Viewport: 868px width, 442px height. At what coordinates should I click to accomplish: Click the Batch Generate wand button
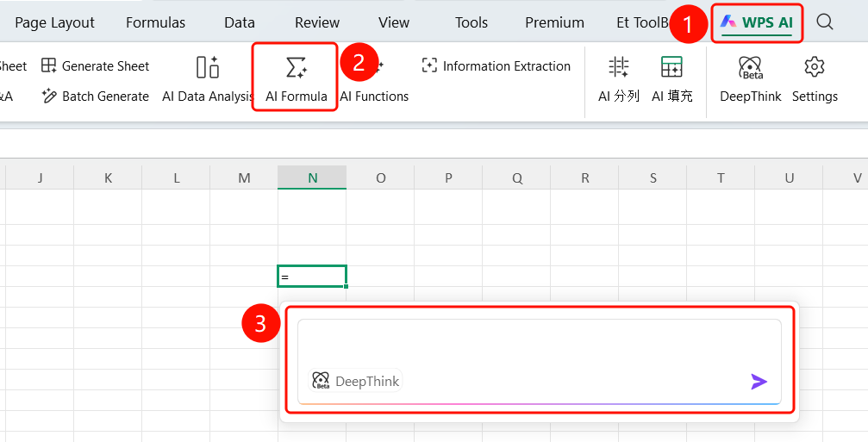(95, 96)
